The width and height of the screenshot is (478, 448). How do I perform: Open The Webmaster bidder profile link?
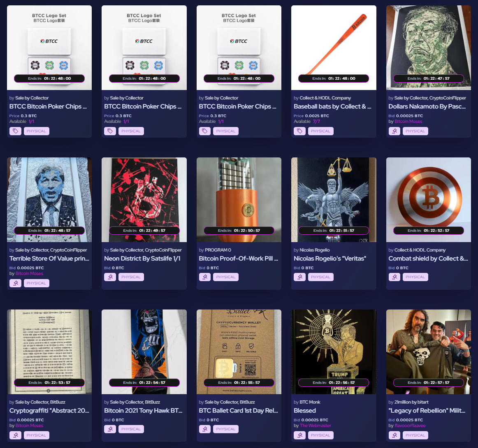tap(315, 425)
